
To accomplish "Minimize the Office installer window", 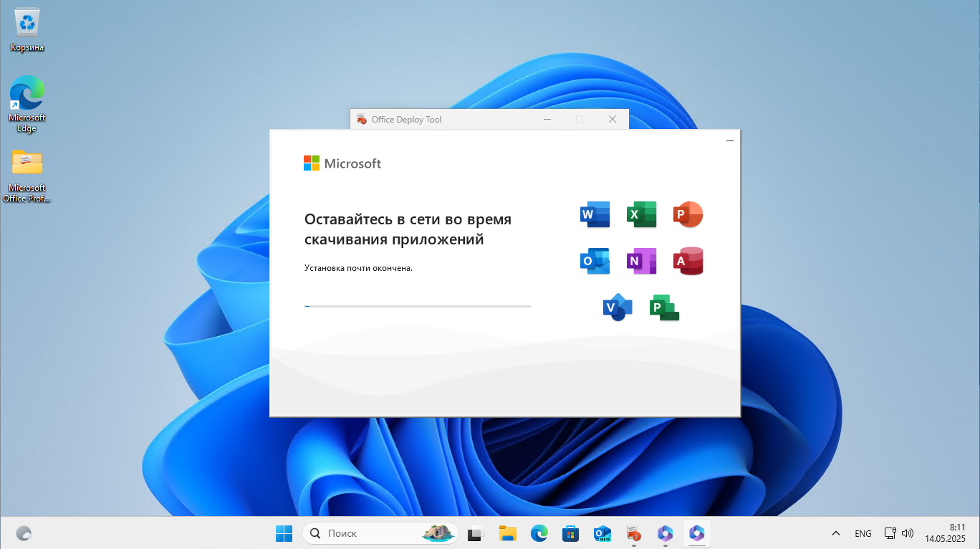I will 730,141.
